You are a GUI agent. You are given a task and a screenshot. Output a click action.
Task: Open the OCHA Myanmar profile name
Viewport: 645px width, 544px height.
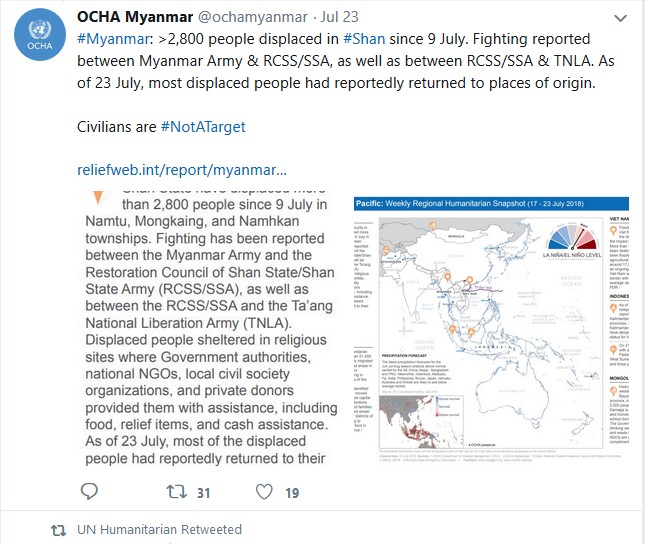[134, 19]
